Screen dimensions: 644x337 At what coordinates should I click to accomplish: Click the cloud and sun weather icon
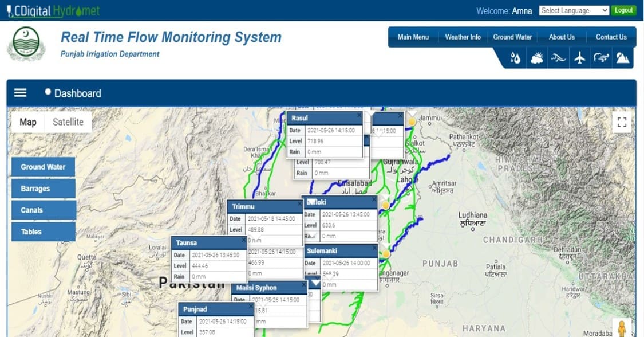(537, 58)
